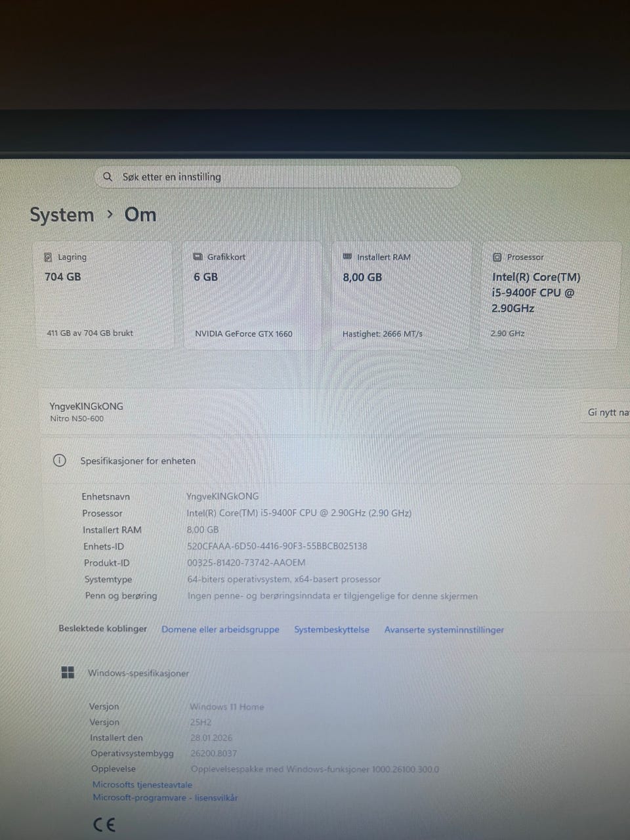Click the Grafikkort icon
630x840 pixels.
[198, 257]
